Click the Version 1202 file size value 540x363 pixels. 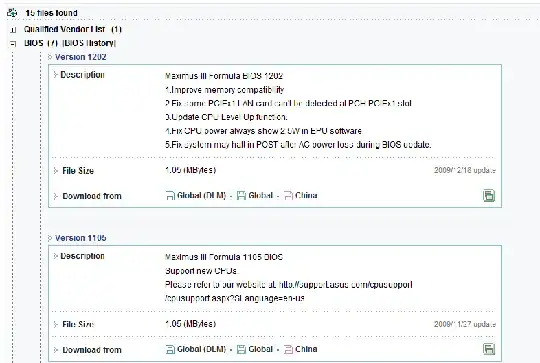click(190, 170)
